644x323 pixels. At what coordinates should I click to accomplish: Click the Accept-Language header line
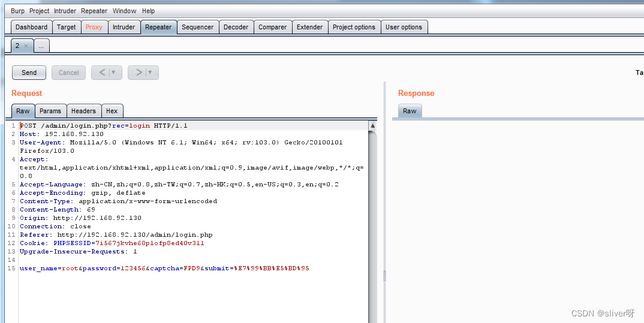coord(179,185)
